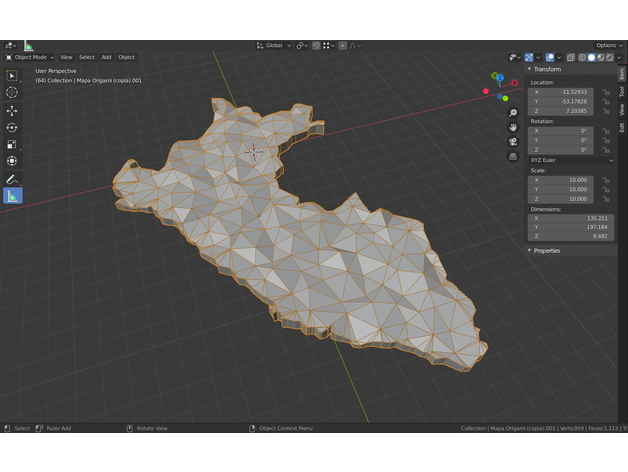This screenshot has height=472, width=628.
Task: Click the Dimensions Z field
Action: (x=571, y=236)
